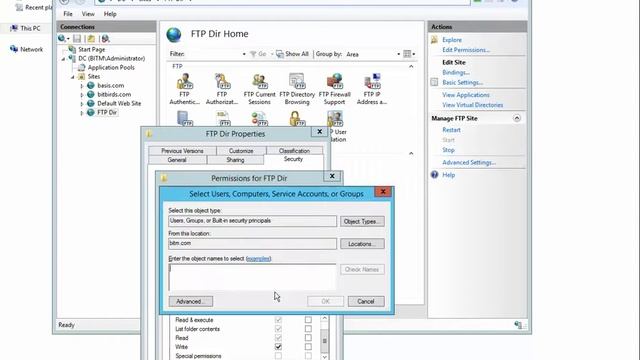
Task: Click Advanced Settings link in Actions
Action: [x=469, y=162]
